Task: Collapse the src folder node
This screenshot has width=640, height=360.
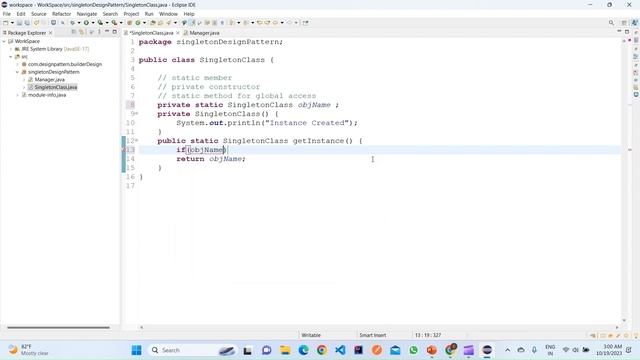Action: pyautogui.click(x=11, y=57)
